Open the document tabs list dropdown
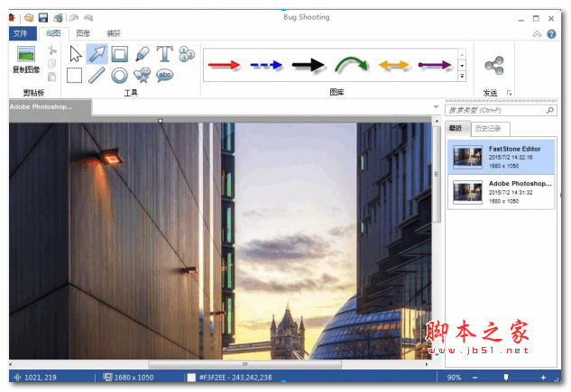The width and height of the screenshot is (571, 392). [x=436, y=107]
